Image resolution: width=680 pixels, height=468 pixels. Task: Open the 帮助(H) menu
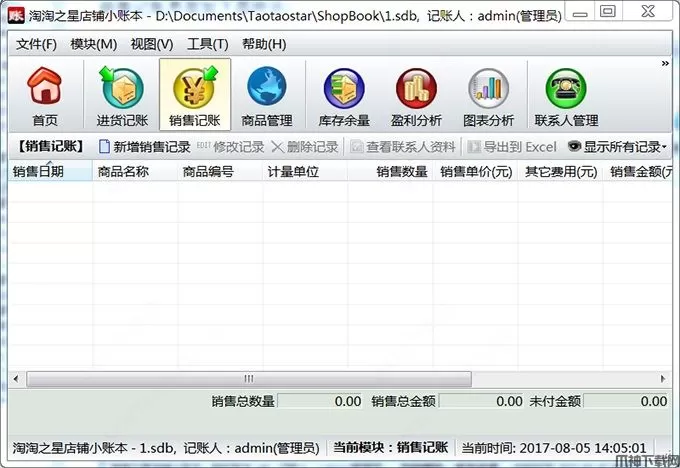click(x=264, y=44)
